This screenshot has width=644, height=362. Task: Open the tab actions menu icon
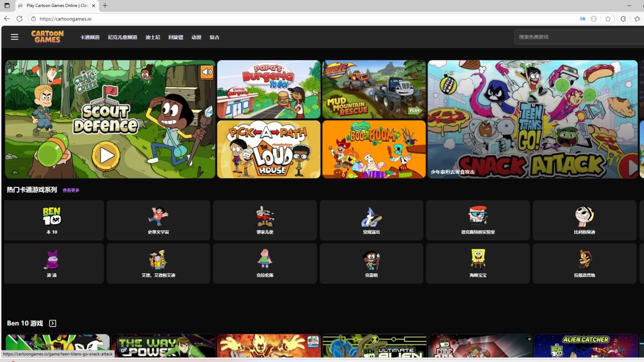point(7,5)
